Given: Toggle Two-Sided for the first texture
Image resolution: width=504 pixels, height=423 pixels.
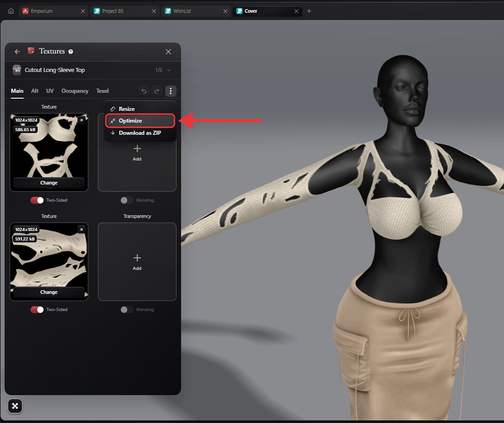Looking at the screenshot, I should pyautogui.click(x=37, y=200).
